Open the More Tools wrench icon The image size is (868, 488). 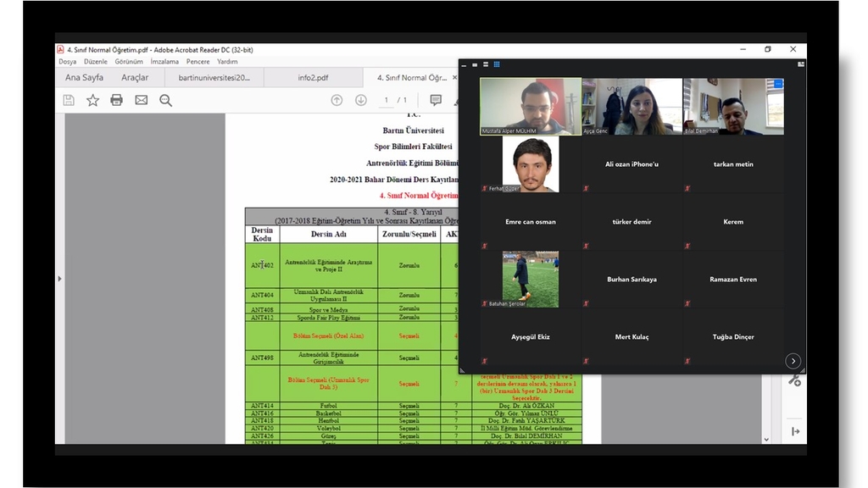point(794,380)
